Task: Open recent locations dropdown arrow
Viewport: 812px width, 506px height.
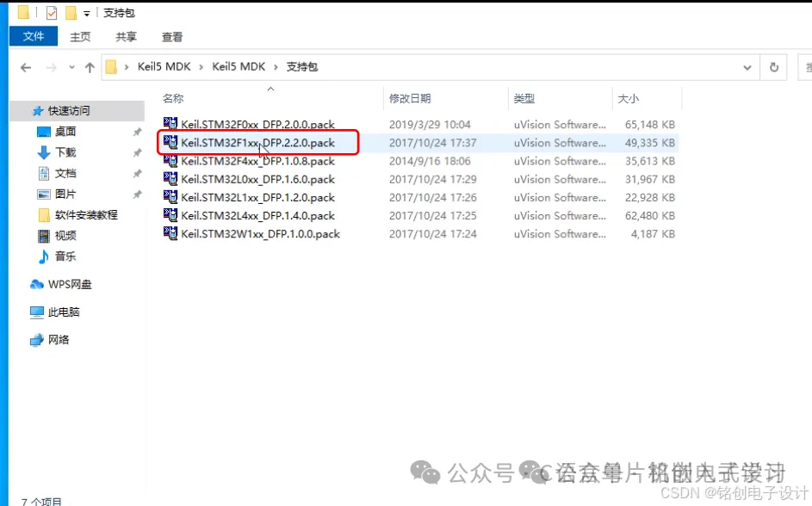Action: (x=71, y=67)
